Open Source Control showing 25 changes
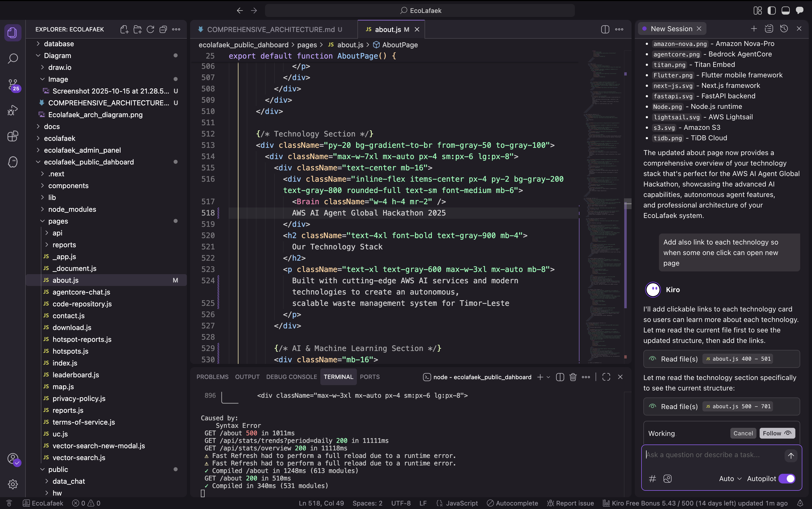Screen dimensions: 812x509 click(12, 85)
